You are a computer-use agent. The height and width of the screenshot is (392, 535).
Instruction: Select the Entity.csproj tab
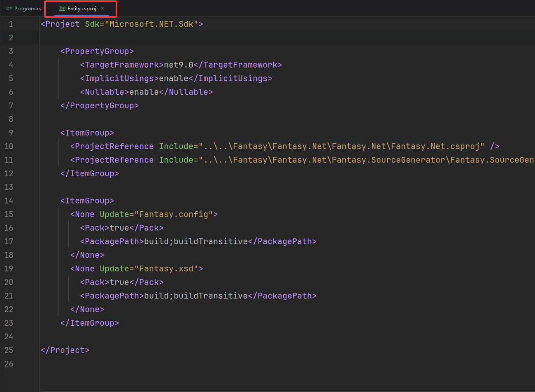(x=81, y=9)
